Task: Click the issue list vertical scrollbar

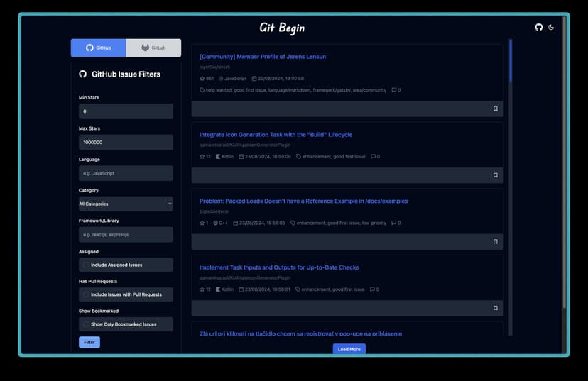Action: [510, 64]
